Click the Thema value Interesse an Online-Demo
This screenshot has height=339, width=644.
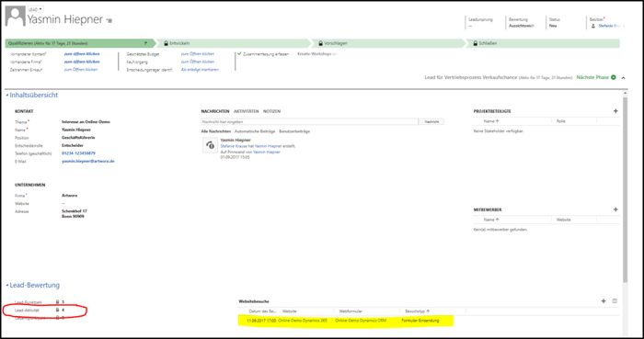pos(86,122)
